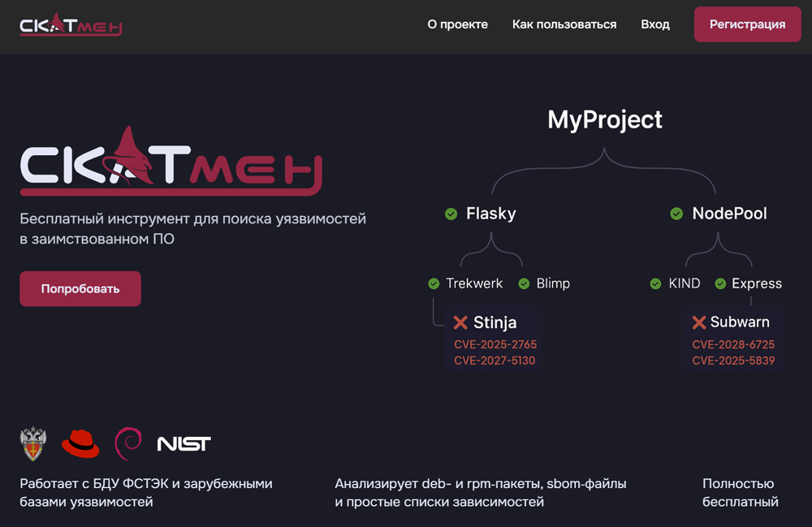
Task: Click green checkmark next to NodePool
Action: click(x=676, y=214)
